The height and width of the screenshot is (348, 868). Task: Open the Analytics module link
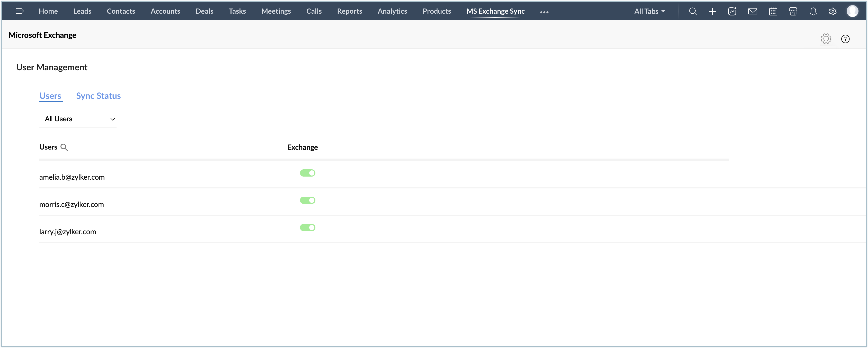click(392, 11)
